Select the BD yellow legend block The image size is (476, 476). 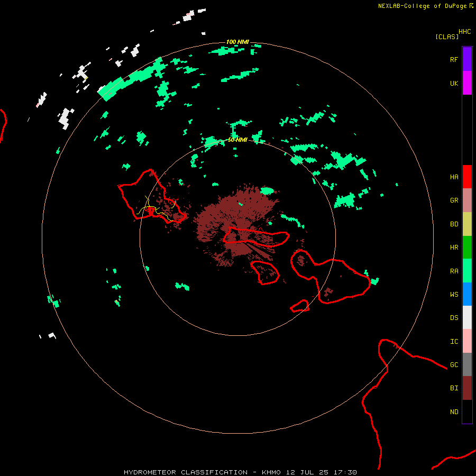pos(467,224)
